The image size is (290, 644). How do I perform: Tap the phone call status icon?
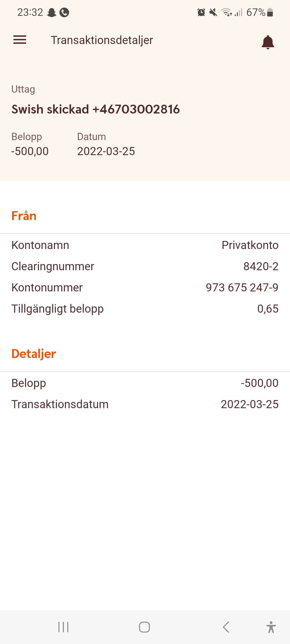click(x=64, y=12)
